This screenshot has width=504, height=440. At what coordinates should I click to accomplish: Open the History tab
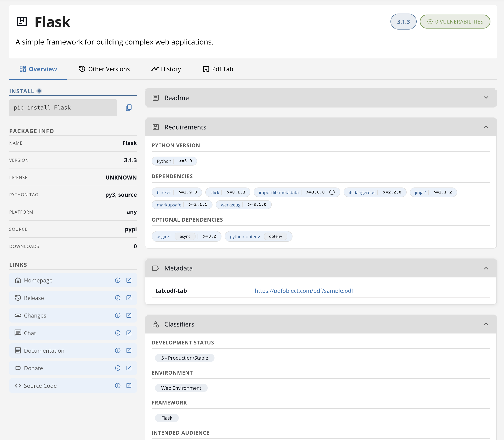(x=166, y=69)
